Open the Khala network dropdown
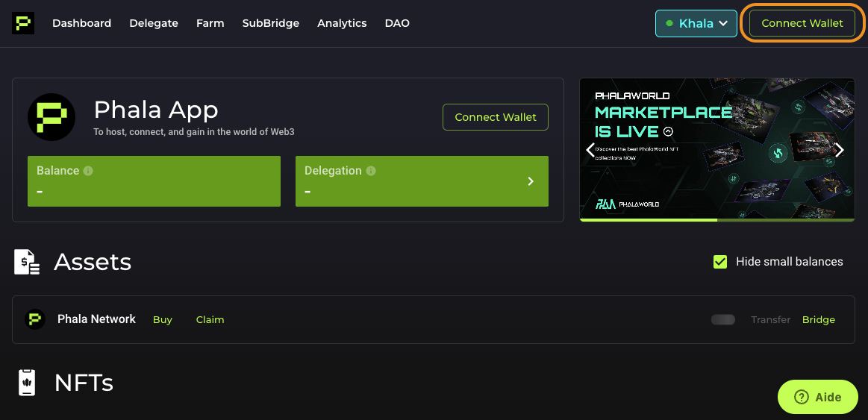The image size is (868, 420). [x=696, y=23]
